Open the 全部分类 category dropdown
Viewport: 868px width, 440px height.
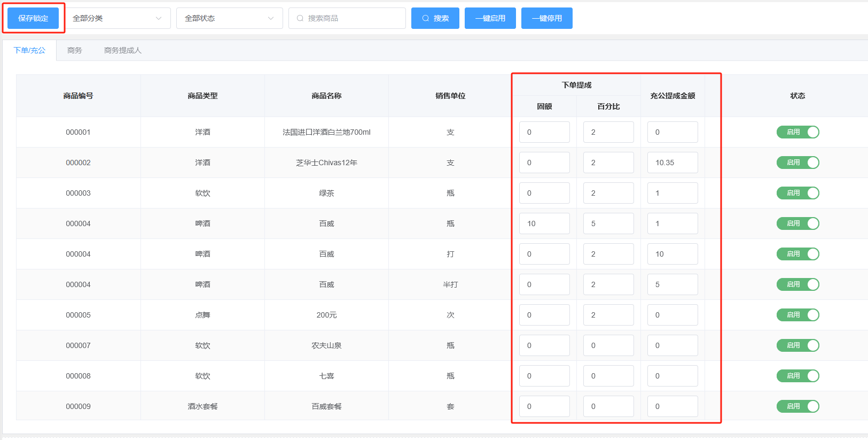tap(118, 18)
